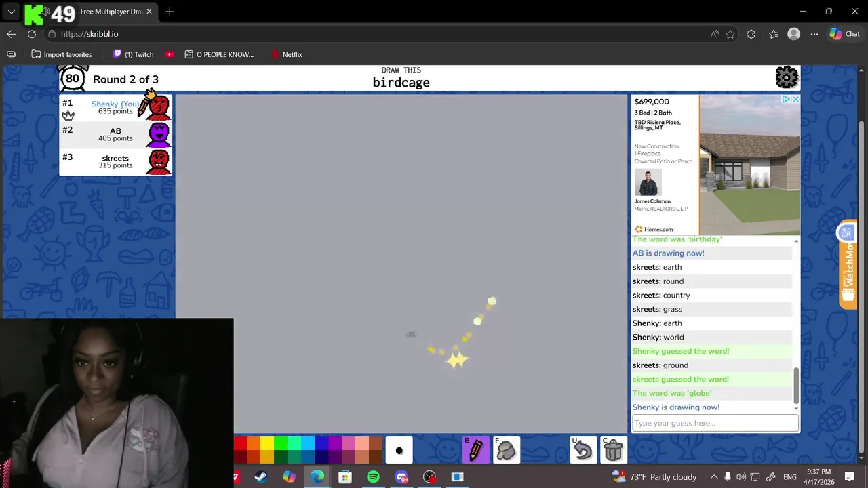The width and height of the screenshot is (868, 488).
Task: Click skreets' red avatar
Action: click(159, 161)
